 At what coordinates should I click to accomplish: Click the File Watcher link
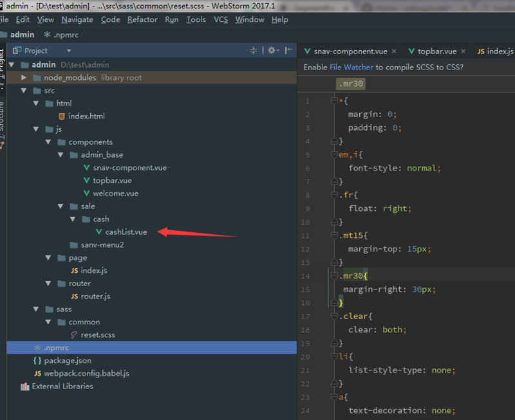pyautogui.click(x=351, y=67)
